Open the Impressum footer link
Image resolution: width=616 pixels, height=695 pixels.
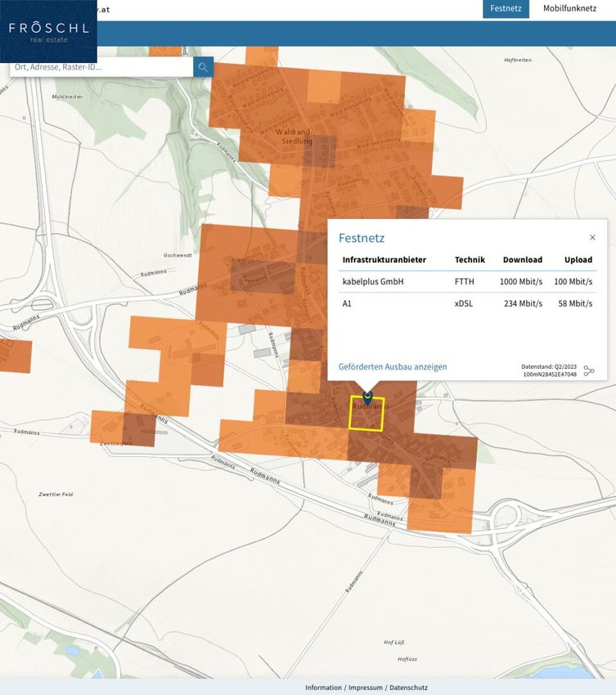point(365,688)
